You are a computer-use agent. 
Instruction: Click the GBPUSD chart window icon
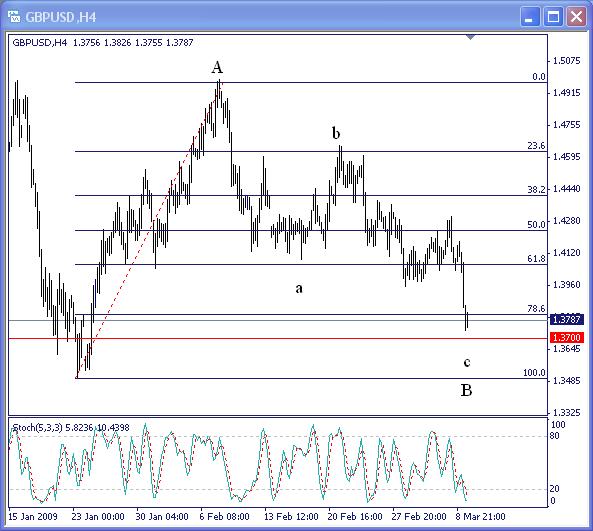tap(14, 17)
